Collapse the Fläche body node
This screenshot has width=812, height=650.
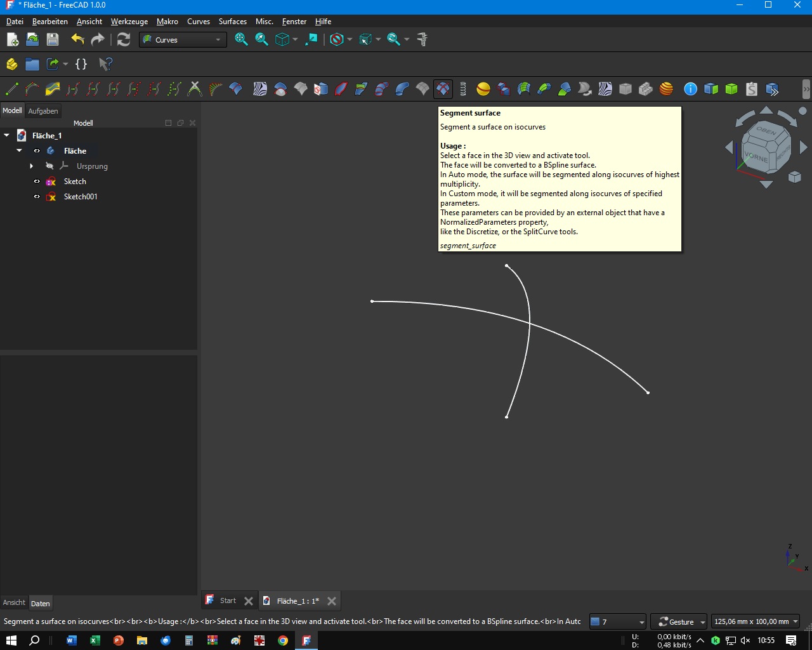[x=19, y=150]
